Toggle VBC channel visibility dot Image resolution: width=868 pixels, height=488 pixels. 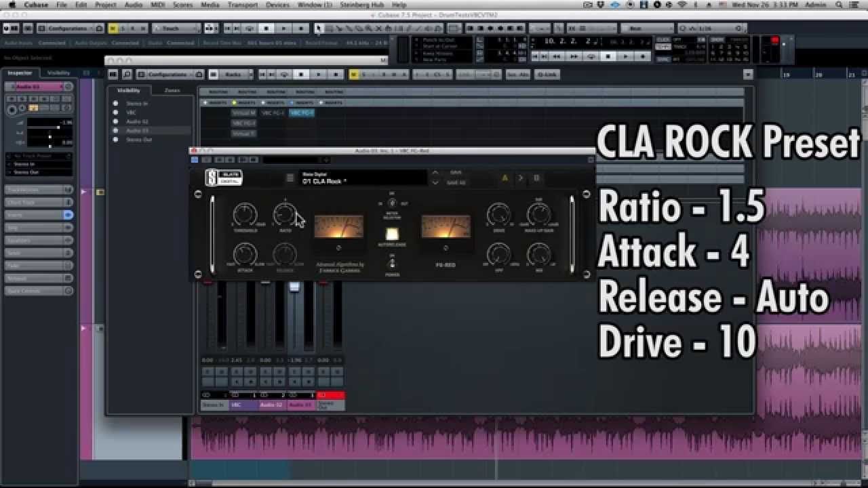116,113
